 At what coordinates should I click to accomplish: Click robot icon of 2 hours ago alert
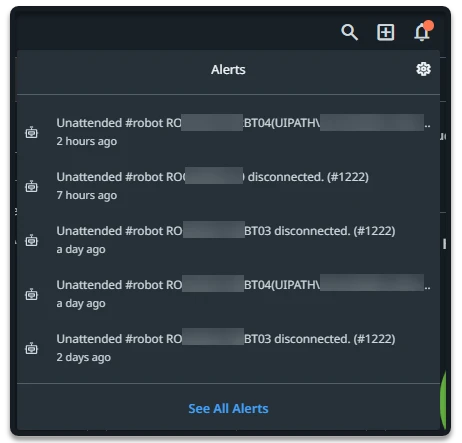coord(32,132)
